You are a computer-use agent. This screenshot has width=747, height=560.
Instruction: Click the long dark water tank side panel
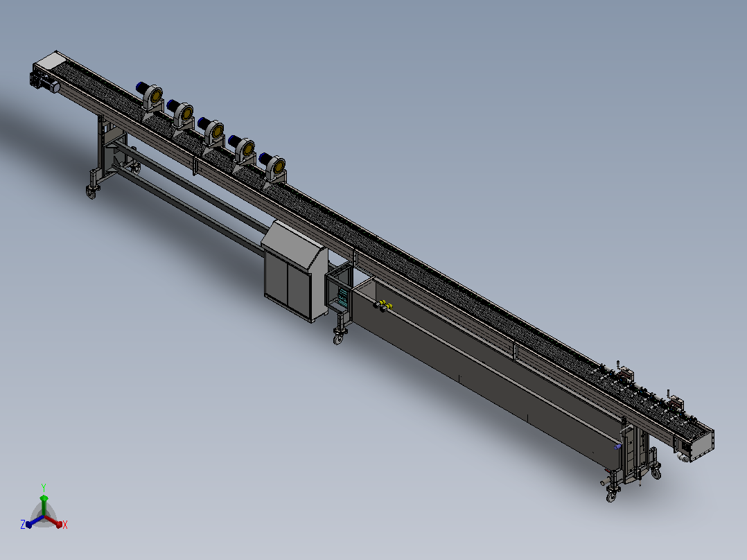(x=484, y=381)
